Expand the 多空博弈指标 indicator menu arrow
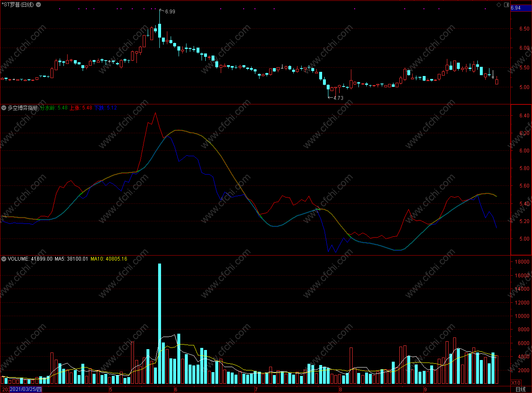532x393 pixels. (4, 108)
